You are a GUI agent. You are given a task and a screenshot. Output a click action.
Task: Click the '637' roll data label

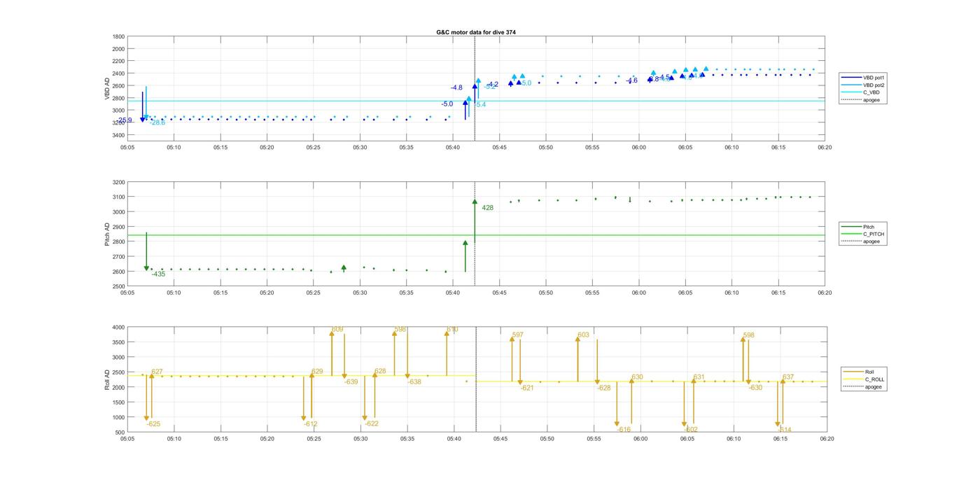pos(788,377)
